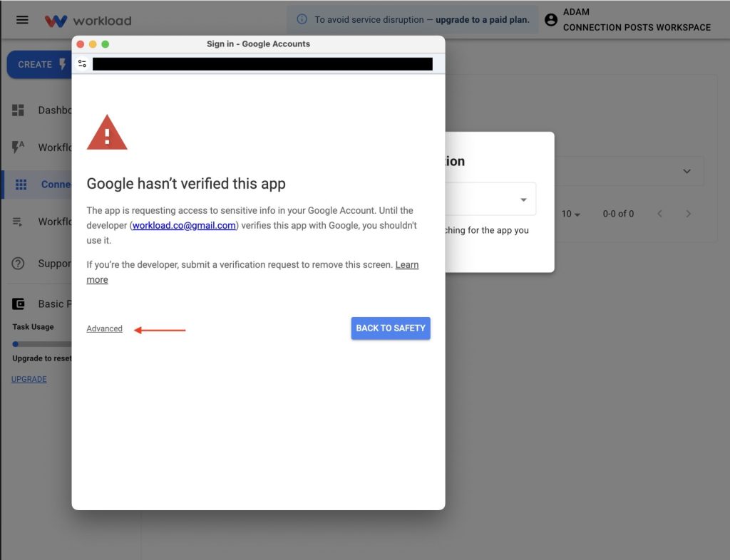This screenshot has height=560, width=730.
Task: Go to previous page of connections
Action: coord(659,214)
